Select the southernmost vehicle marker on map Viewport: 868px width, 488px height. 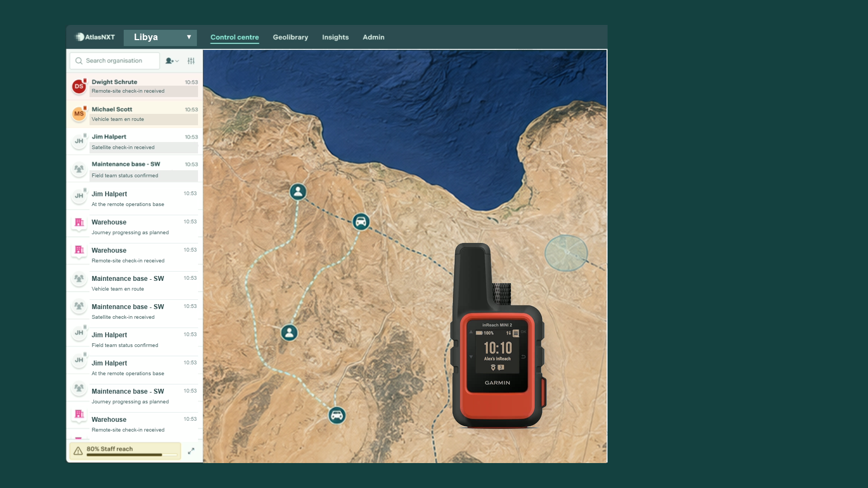(x=337, y=415)
